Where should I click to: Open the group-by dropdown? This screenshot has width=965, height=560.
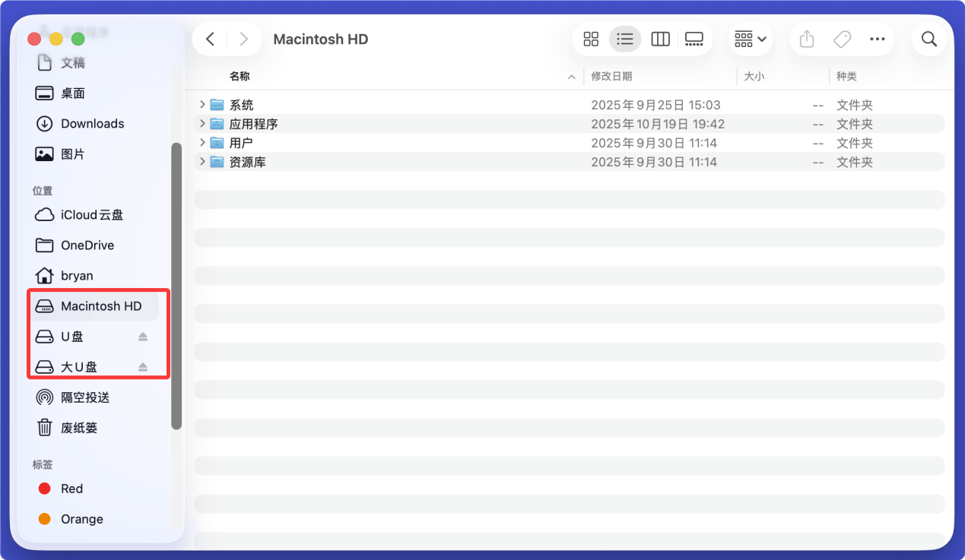[750, 40]
